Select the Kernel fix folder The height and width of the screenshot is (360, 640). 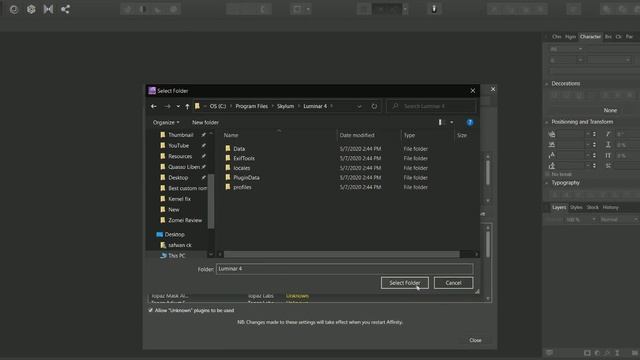click(179, 199)
